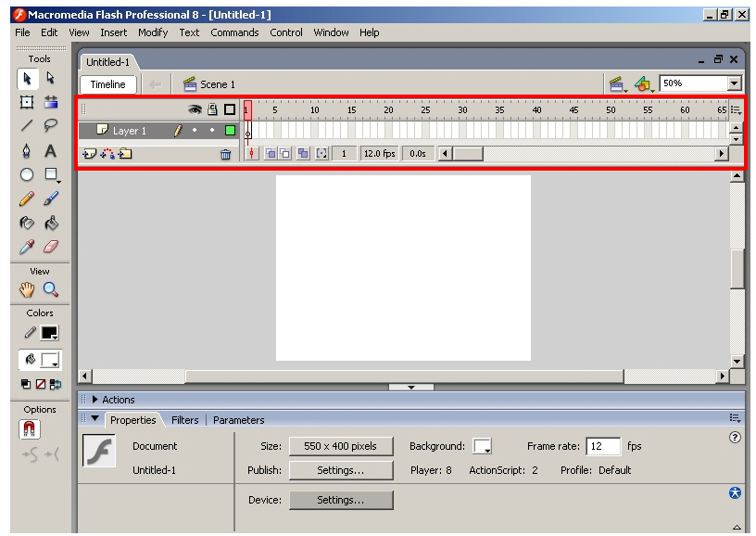The width and height of the screenshot is (756, 536).
Task: Switch to the Filters tab
Action: tap(184, 420)
